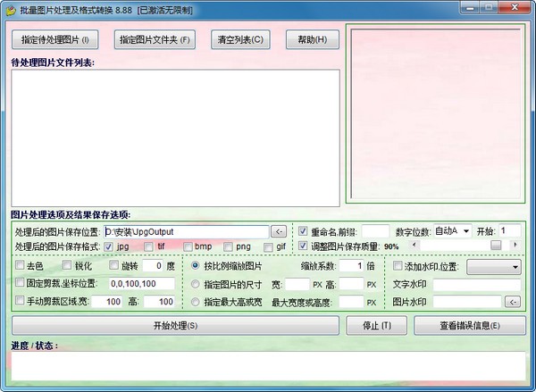Click the rename prefix input field

point(375,231)
